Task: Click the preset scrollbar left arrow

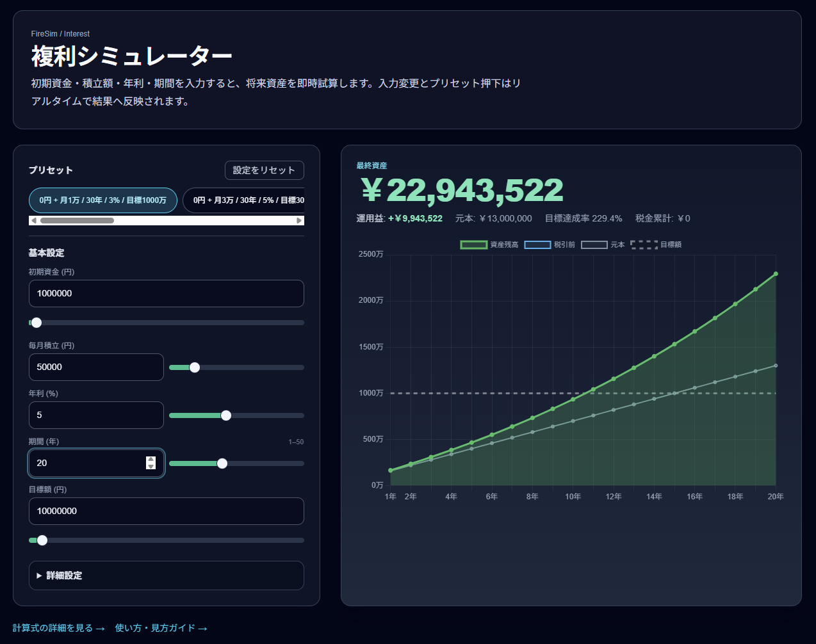Action: (x=34, y=221)
